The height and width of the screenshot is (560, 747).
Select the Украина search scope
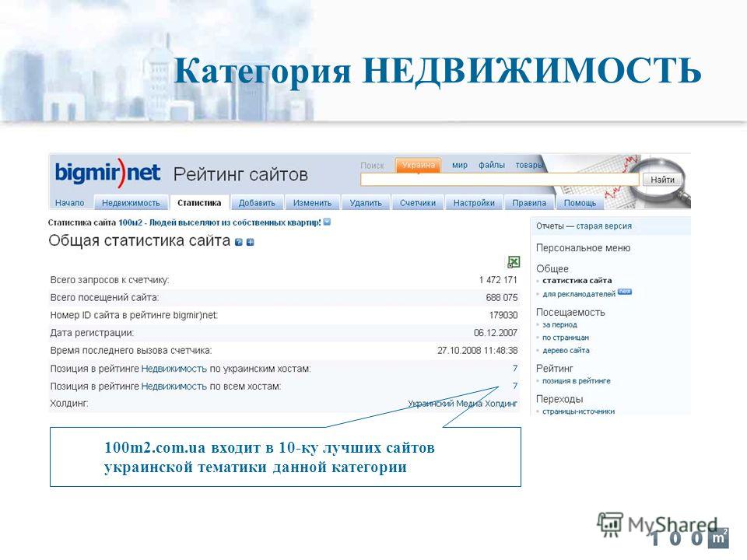click(x=418, y=165)
